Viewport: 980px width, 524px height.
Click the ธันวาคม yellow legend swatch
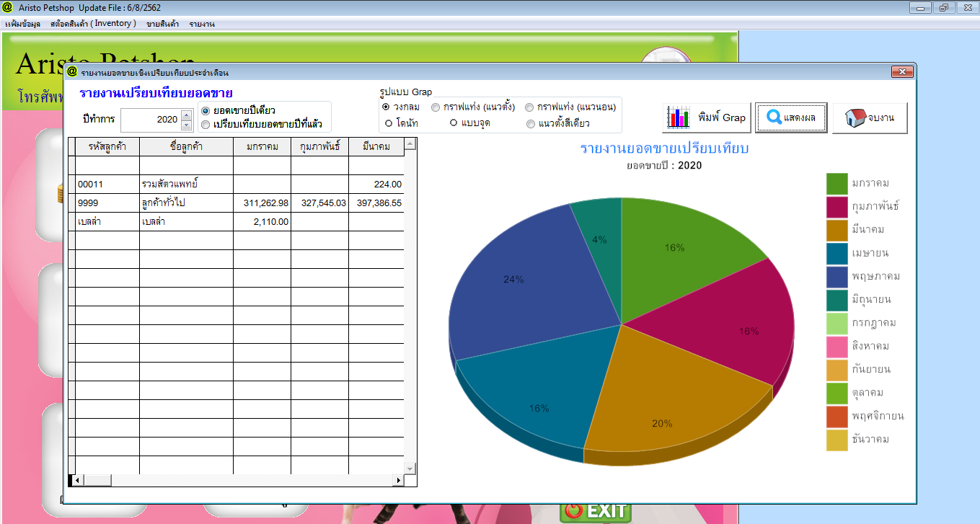pos(837,440)
